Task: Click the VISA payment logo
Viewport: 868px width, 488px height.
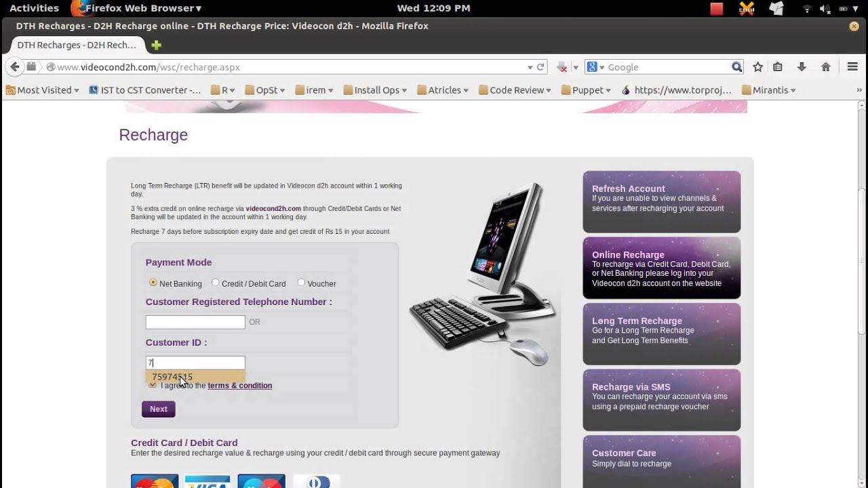Action: [208, 481]
